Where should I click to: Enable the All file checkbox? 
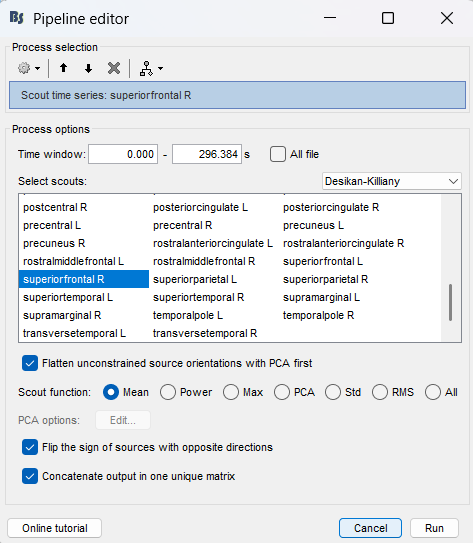[x=278, y=154]
